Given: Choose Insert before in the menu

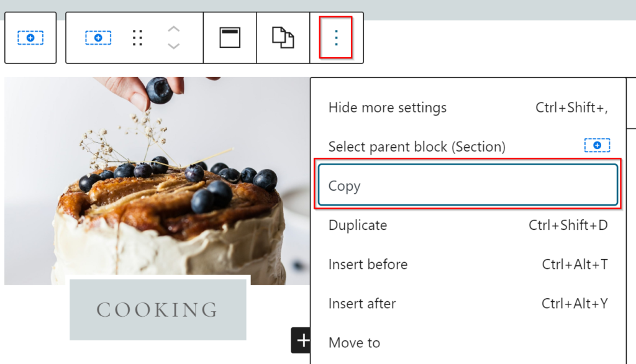Looking at the screenshot, I should click(x=368, y=265).
